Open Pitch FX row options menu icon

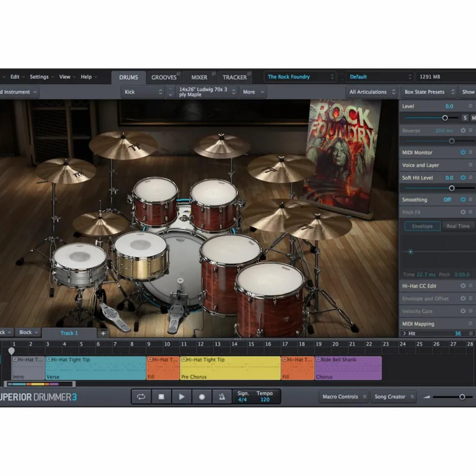coord(470,212)
